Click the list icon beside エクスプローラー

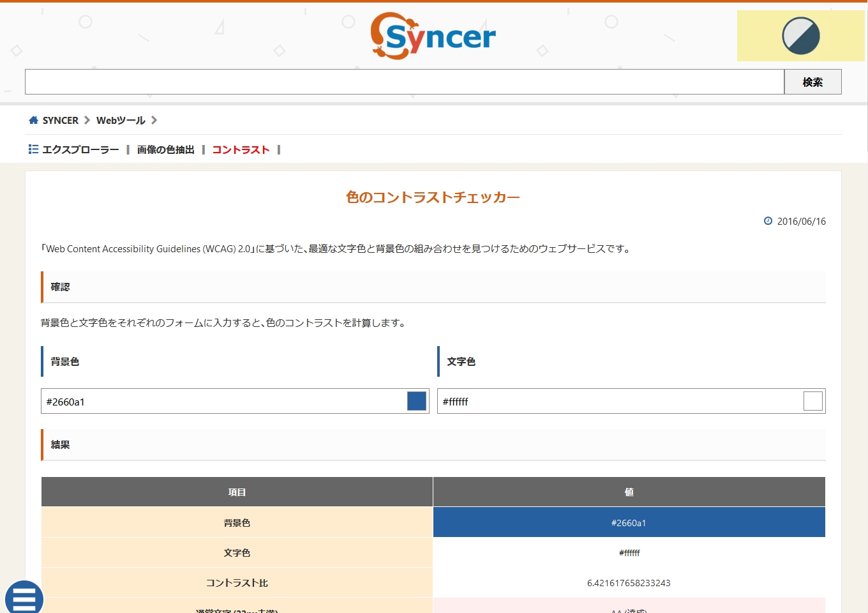pyautogui.click(x=34, y=149)
